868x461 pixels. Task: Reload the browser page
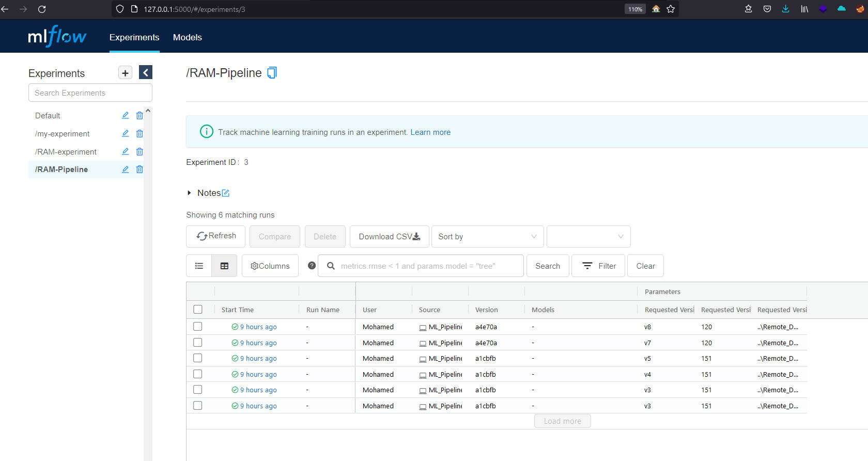(42, 9)
